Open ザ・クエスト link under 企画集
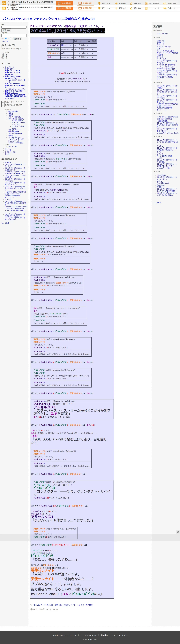Viewport: 180px width, 644px height. (13, 146)
